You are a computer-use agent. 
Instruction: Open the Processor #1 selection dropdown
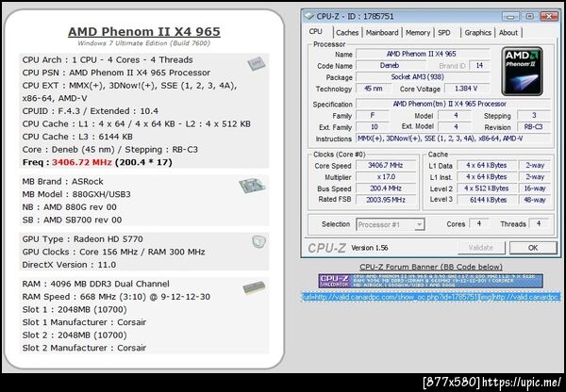click(x=391, y=224)
